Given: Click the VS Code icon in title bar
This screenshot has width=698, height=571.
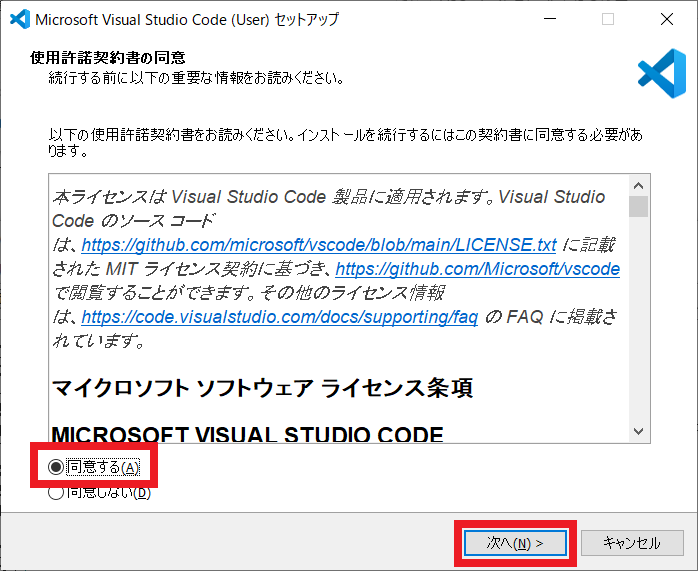Looking at the screenshot, I should click(20, 19).
